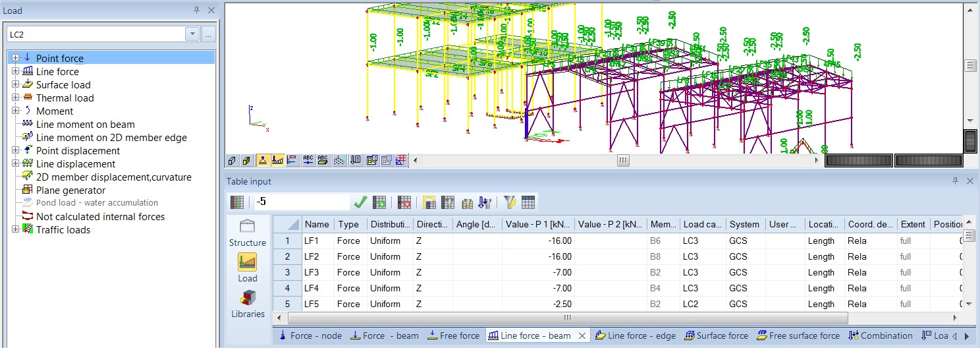Click the delete row icon with red X

click(404, 202)
